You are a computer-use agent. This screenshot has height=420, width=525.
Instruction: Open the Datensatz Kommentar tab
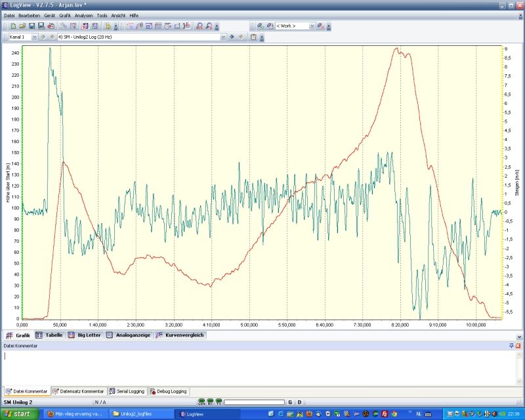(x=79, y=391)
